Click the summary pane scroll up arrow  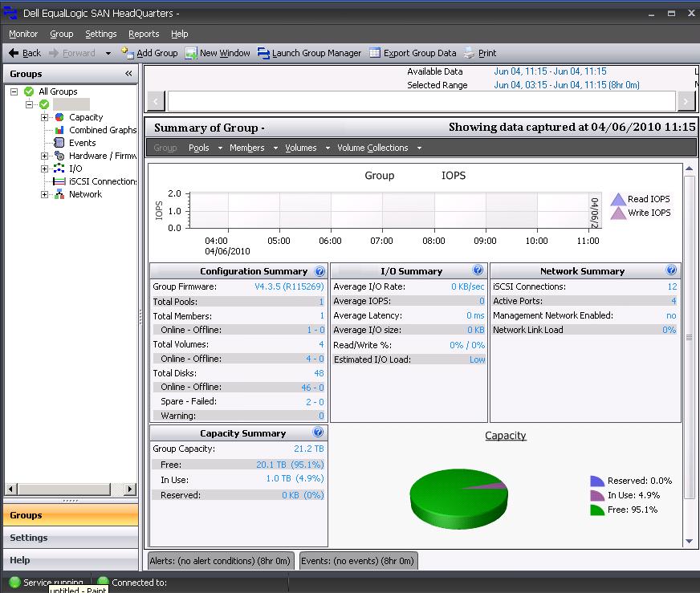point(689,169)
